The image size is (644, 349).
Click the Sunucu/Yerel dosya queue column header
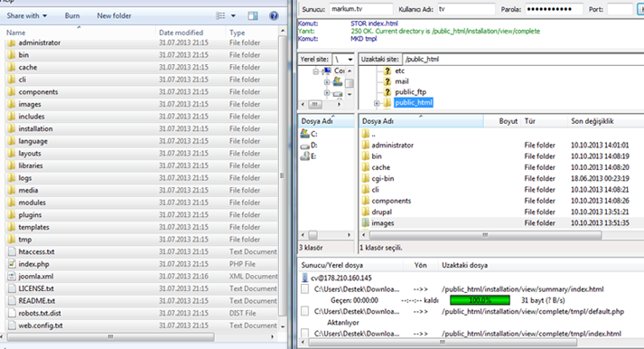coord(351,265)
